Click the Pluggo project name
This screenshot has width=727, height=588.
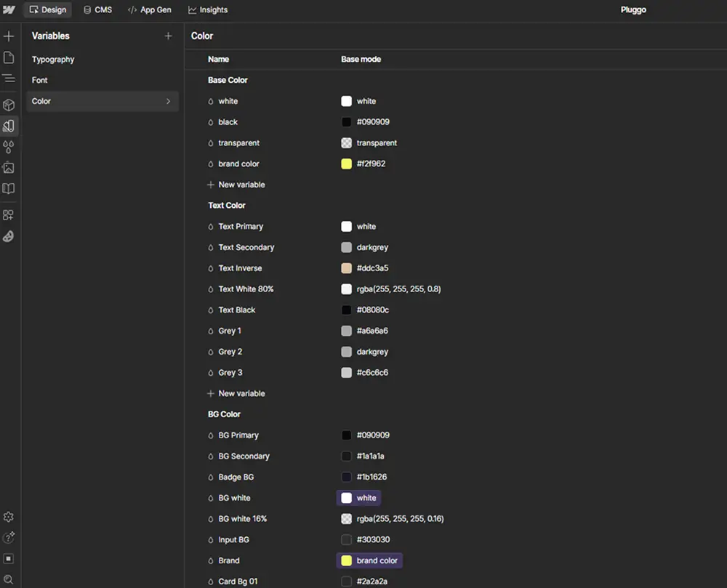click(x=632, y=9)
